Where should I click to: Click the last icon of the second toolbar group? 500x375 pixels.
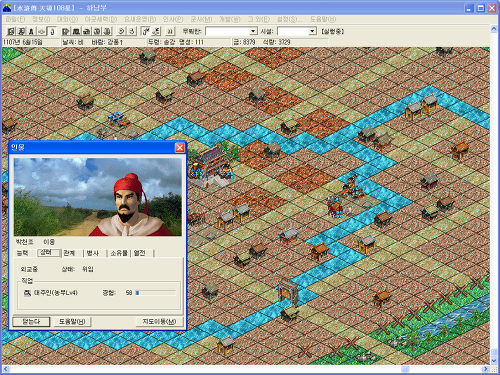[107, 31]
